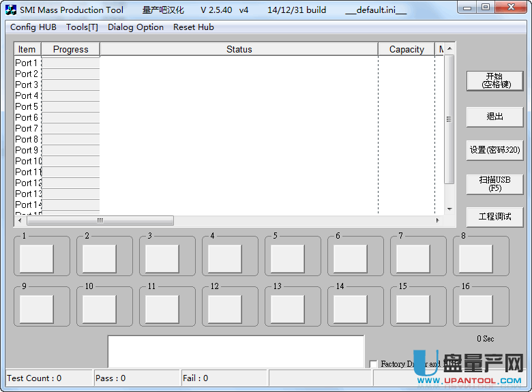
Task: Click the port 13 slot box
Action: tap(288, 309)
